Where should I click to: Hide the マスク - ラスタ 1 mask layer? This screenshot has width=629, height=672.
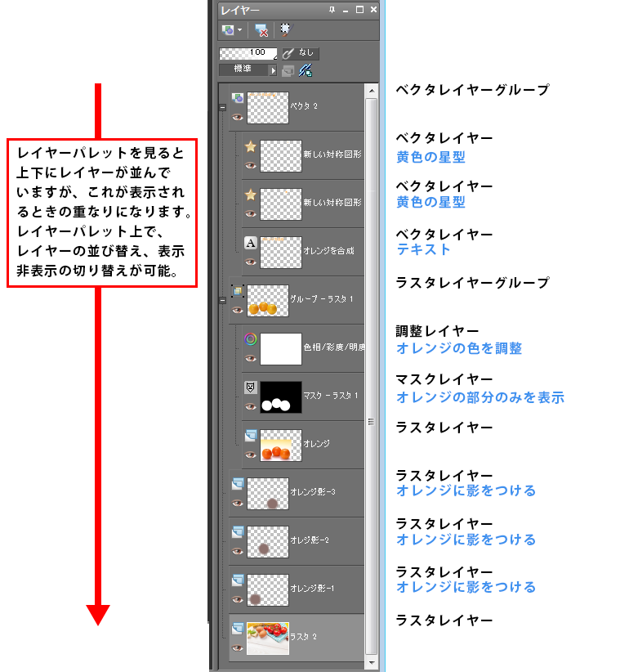[x=251, y=406]
